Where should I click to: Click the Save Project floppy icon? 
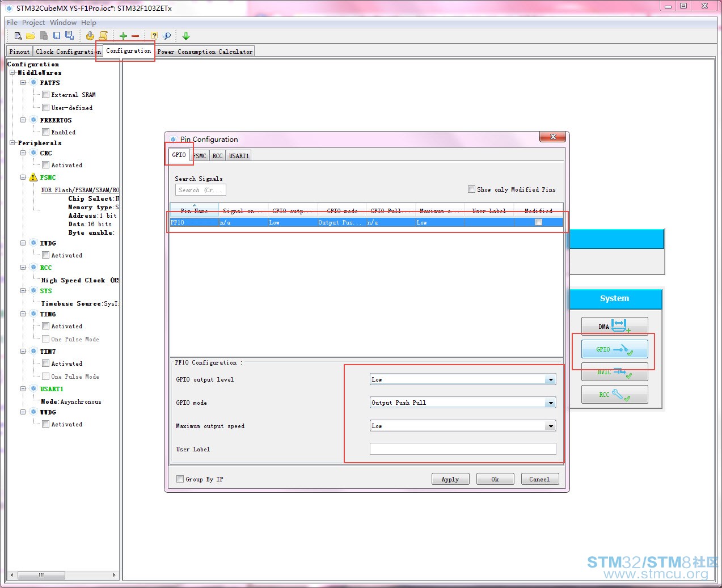tap(57, 36)
